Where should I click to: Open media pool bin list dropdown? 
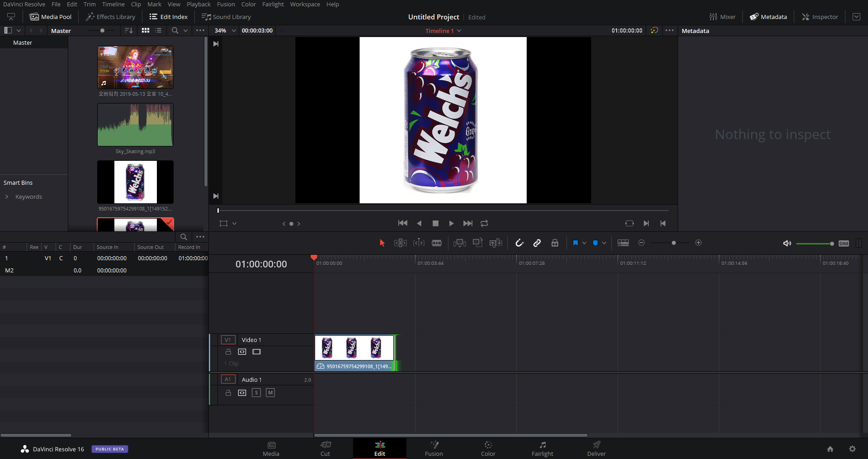point(19,31)
